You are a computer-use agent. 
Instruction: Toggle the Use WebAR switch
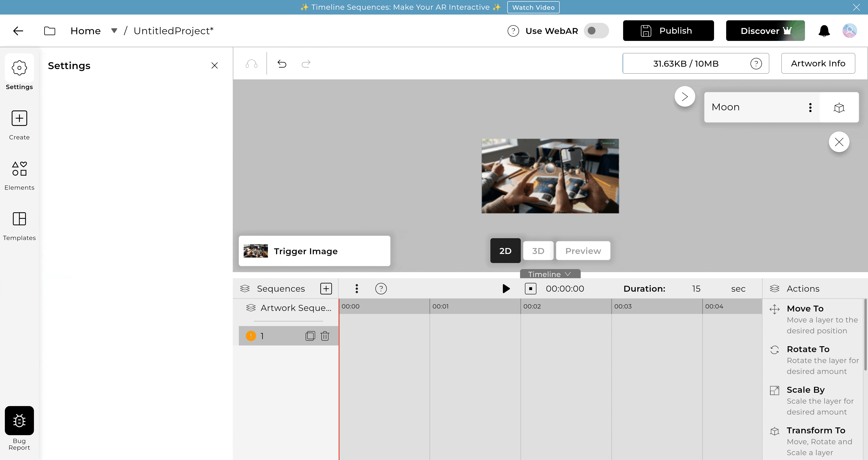click(596, 31)
